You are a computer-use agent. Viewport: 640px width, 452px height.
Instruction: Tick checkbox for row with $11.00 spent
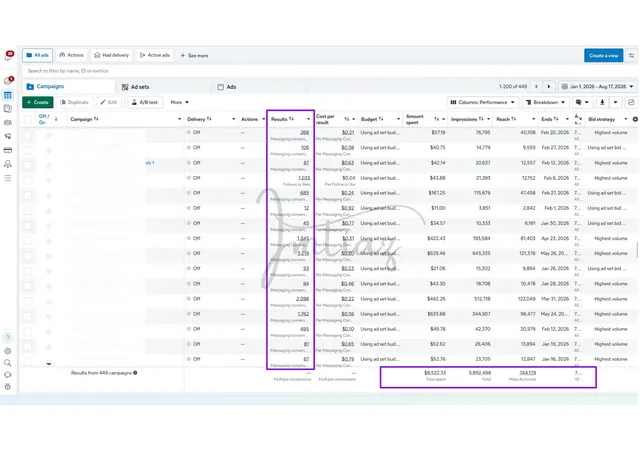click(x=28, y=210)
